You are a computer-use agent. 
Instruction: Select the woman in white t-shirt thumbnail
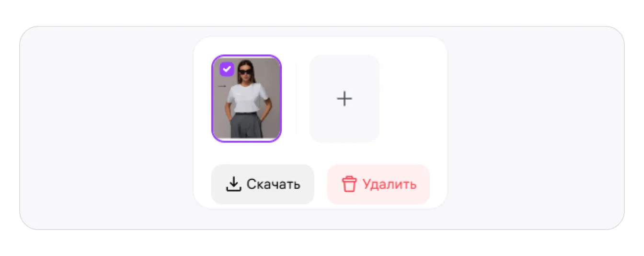coord(246,99)
